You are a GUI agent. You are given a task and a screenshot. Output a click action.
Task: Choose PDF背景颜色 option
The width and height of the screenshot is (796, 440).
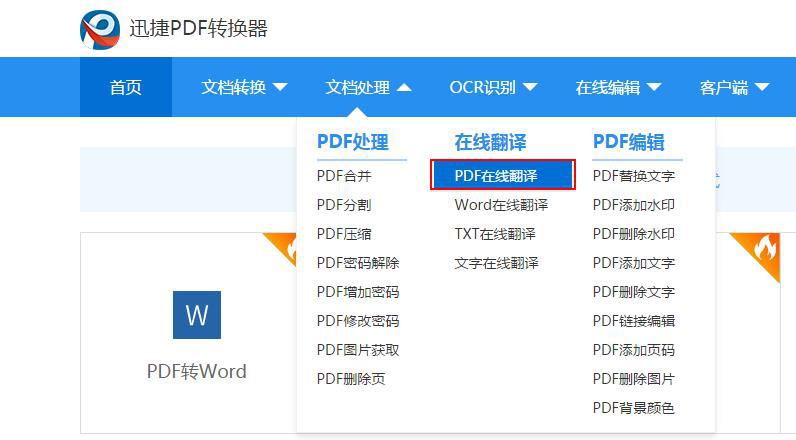coord(634,408)
